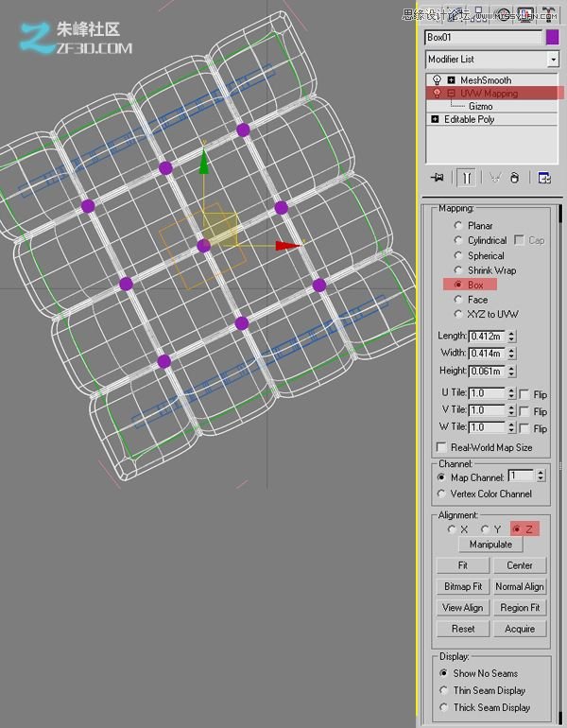Image resolution: width=567 pixels, height=728 pixels.
Task: Click the Width value field
Action: [x=488, y=354]
